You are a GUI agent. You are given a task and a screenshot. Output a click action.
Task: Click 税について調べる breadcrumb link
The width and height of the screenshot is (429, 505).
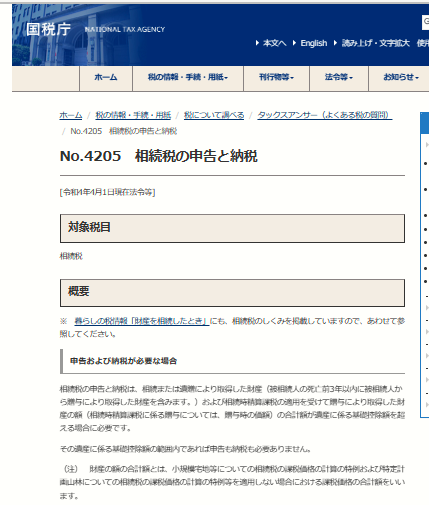click(x=214, y=115)
